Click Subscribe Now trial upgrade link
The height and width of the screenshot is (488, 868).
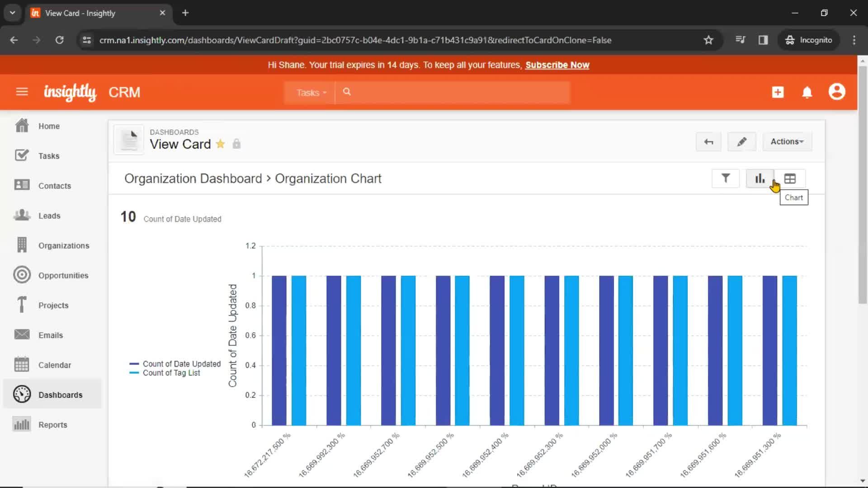click(557, 64)
